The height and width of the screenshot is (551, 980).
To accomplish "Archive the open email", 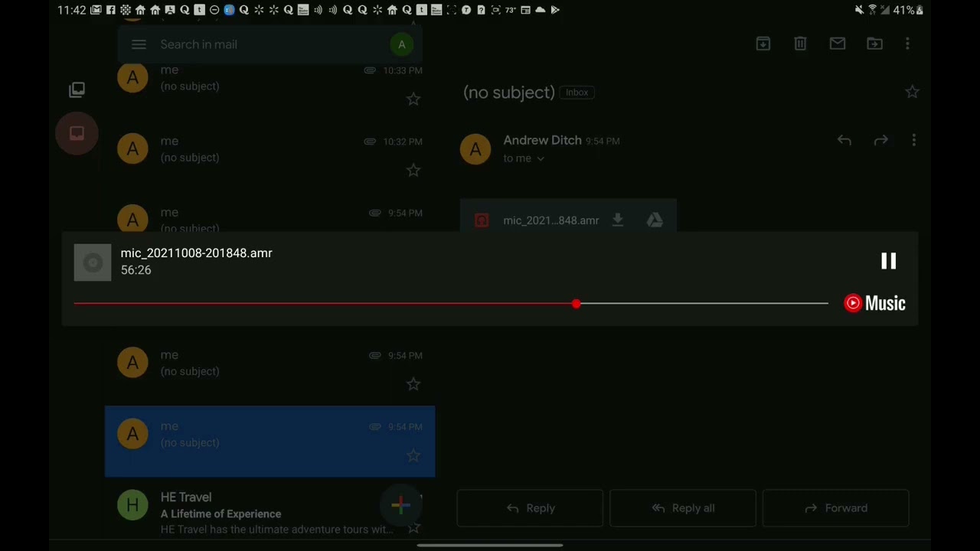I will tap(763, 44).
